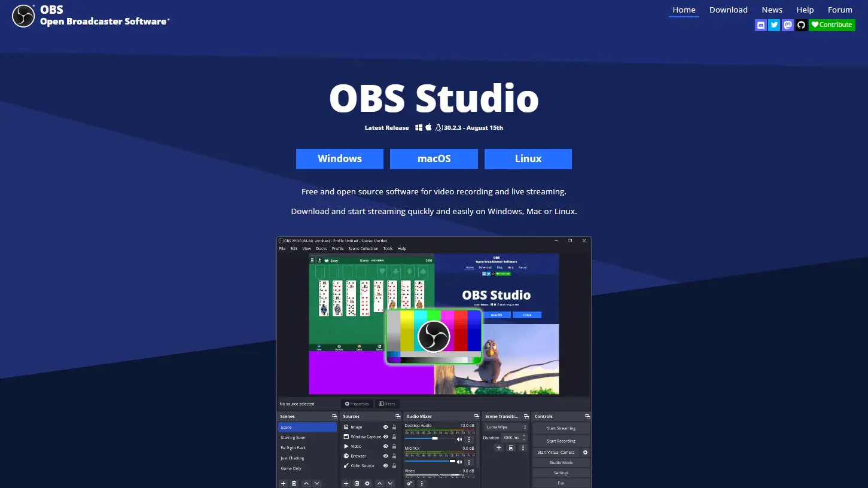Click the Filters button in OBS window
The height and width of the screenshot is (488, 868).
click(x=387, y=404)
